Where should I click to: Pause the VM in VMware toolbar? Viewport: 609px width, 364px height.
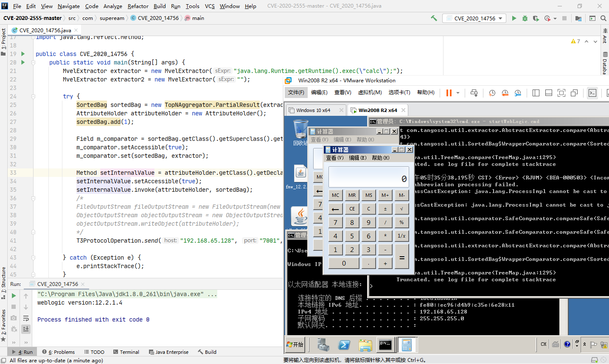pyautogui.click(x=449, y=93)
